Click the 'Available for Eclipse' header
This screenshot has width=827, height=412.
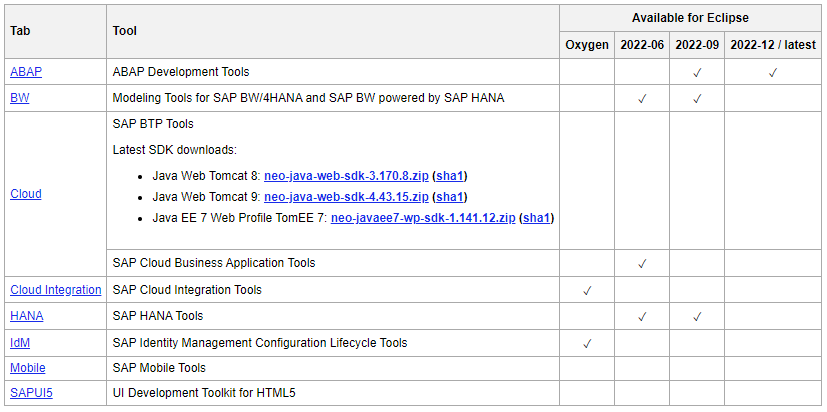690,18
